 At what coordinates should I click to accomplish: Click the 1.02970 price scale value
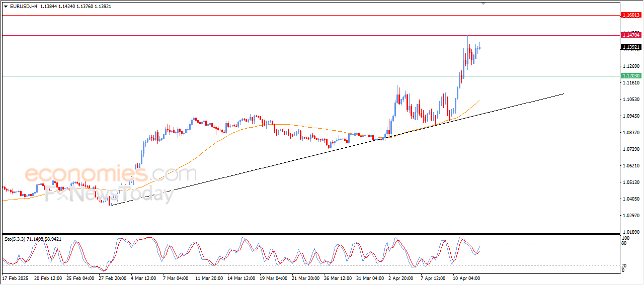631,216
